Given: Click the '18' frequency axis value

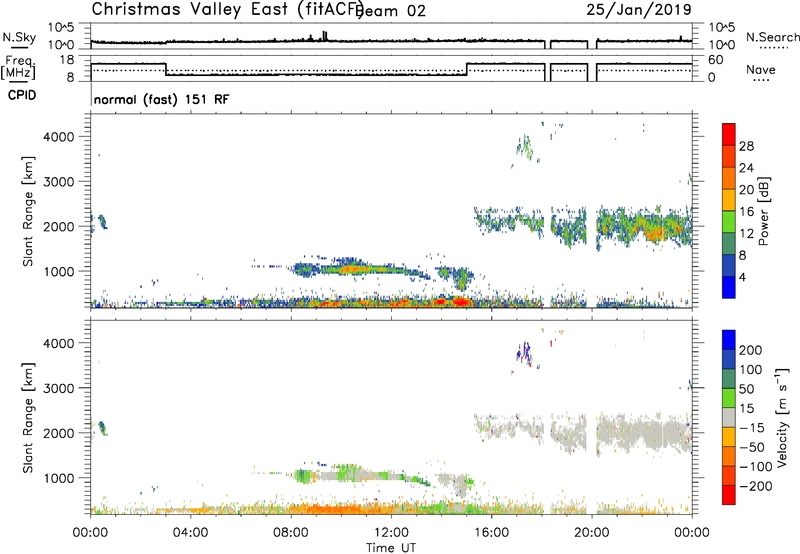Looking at the screenshot, I should (67, 60).
